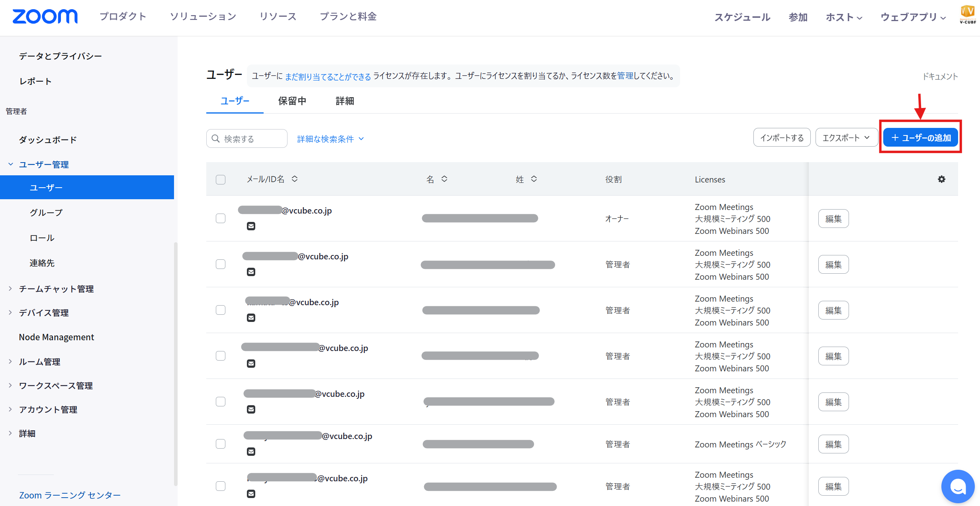Expand ホスト dropdown menu

[x=844, y=17]
